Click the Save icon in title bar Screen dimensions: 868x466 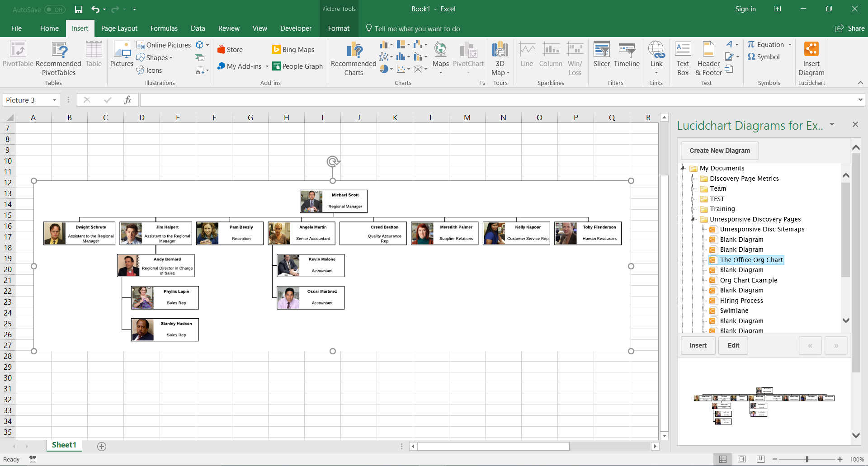(x=79, y=9)
